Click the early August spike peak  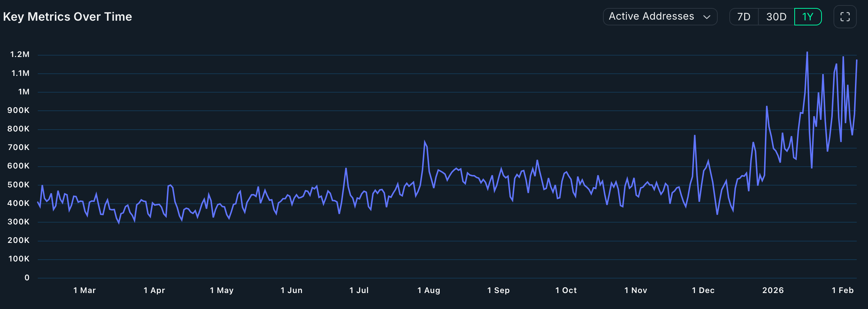[425, 142]
